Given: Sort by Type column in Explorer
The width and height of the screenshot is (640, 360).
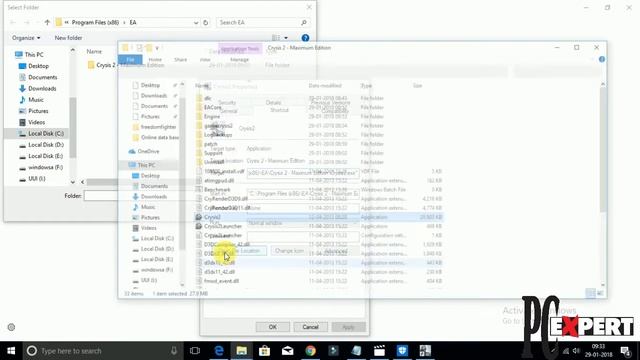Looking at the screenshot, I should (366, 86).
